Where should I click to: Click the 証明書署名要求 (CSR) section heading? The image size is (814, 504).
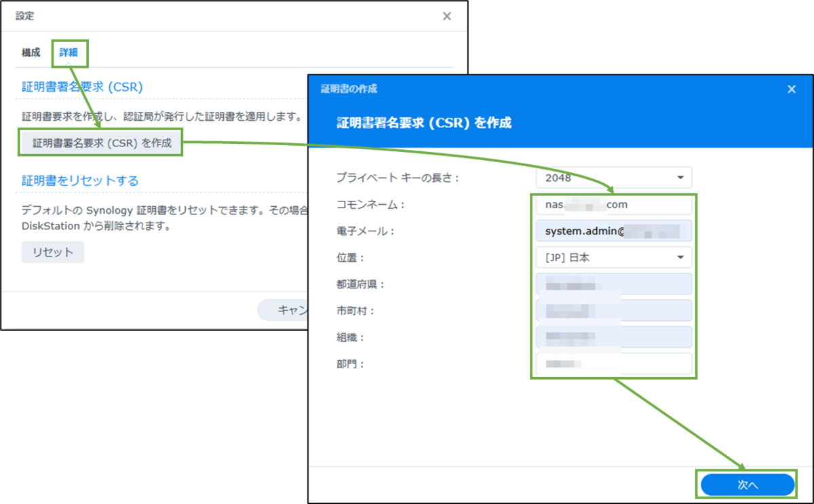(82, 87)
